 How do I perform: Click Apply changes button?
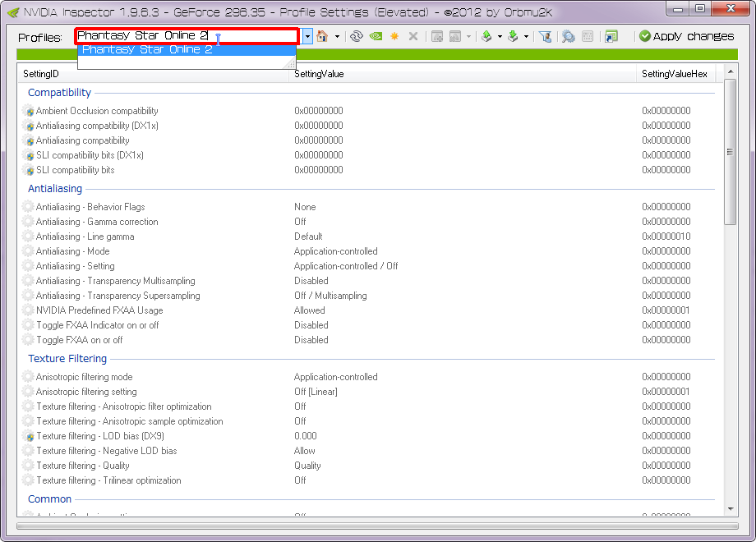pyautogui.click(x=687, y=36)
